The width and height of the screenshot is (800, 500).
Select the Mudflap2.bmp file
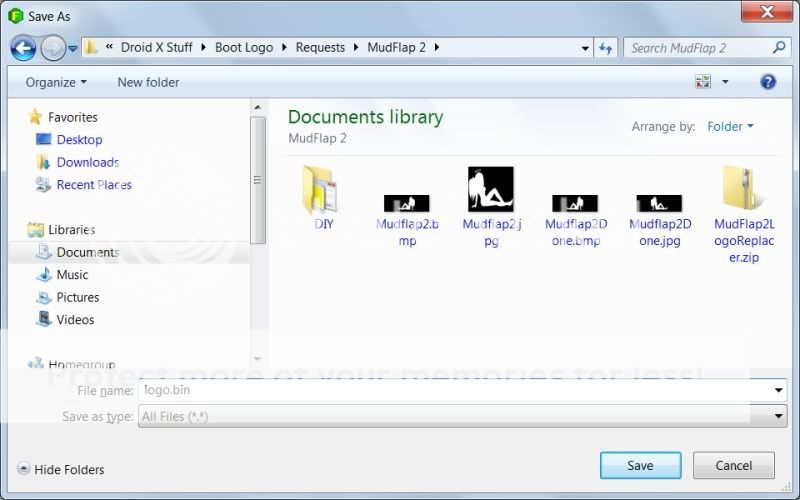pos(407,220)
